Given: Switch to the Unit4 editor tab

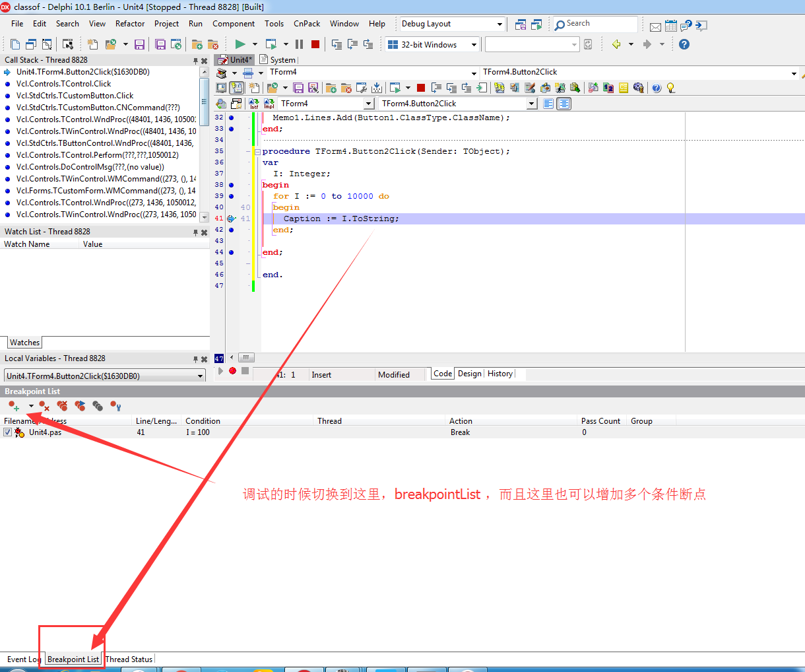Looking at the screenshot, I should (x=236, y=60).
